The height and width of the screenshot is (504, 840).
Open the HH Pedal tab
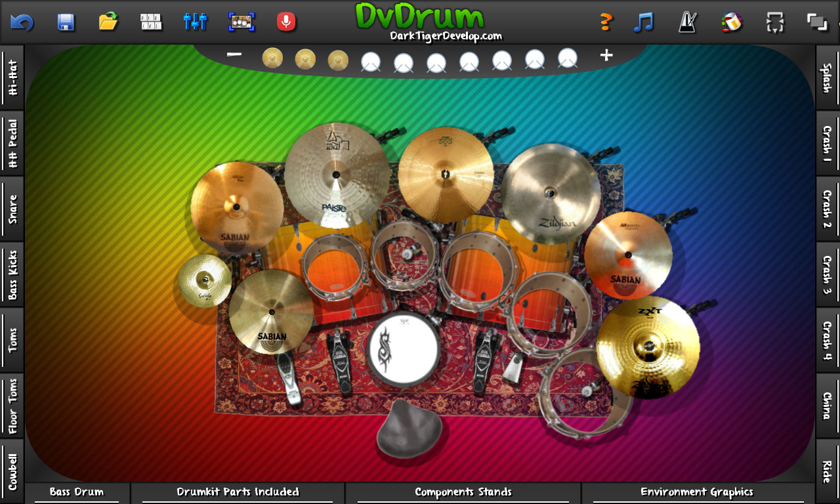pyautogui.click(x=12, y=143)
